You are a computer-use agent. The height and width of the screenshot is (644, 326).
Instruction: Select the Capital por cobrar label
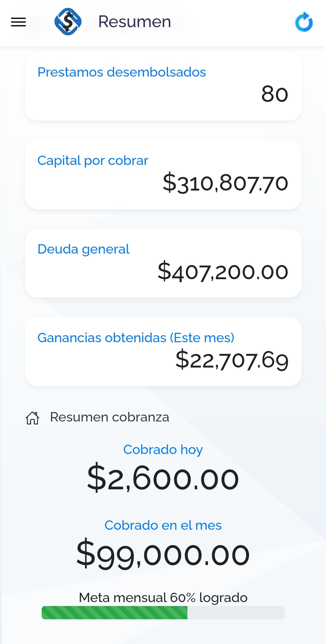point(93,160)
